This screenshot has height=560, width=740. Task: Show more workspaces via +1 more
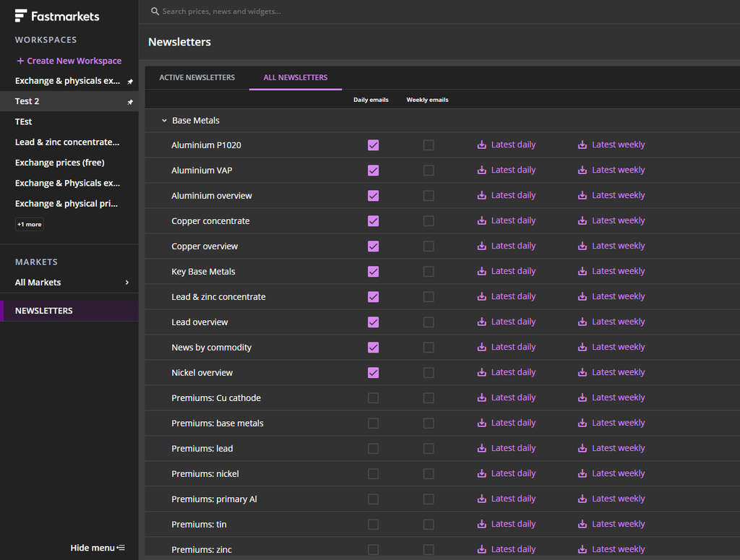coord(30,225)
